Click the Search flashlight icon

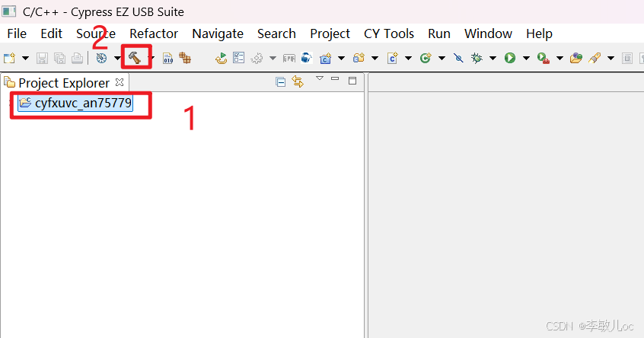point(595,58)
